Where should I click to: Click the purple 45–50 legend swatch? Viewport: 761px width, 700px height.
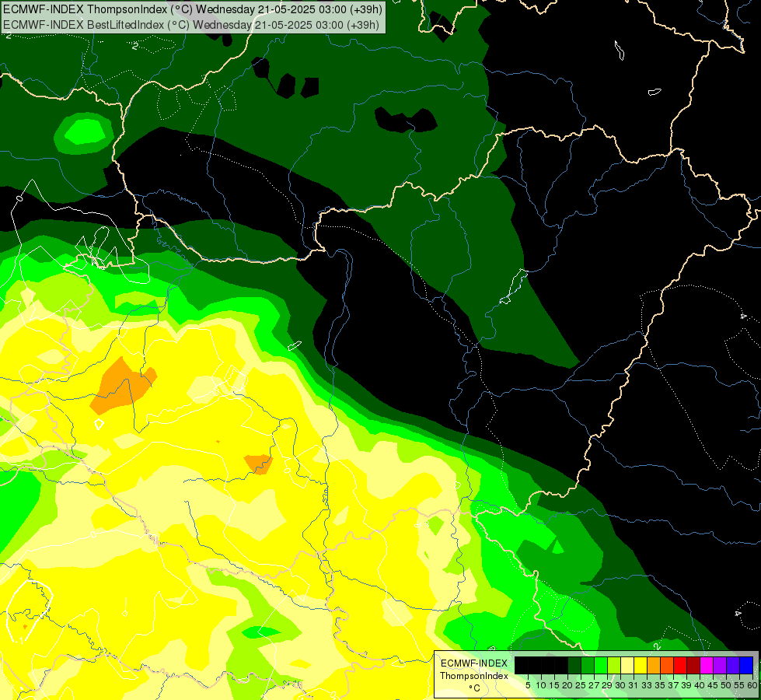tap(720, 665)
